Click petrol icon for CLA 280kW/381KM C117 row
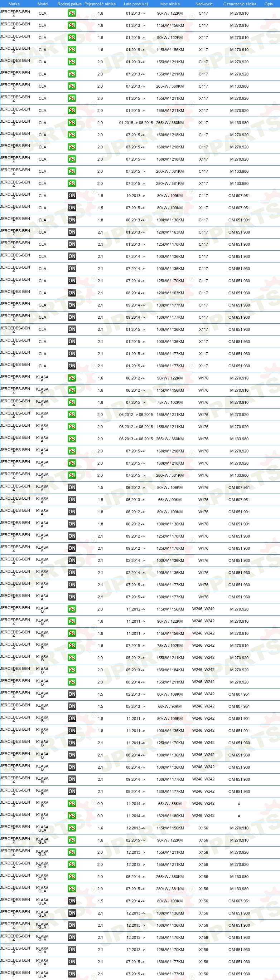 click(72, 171)
